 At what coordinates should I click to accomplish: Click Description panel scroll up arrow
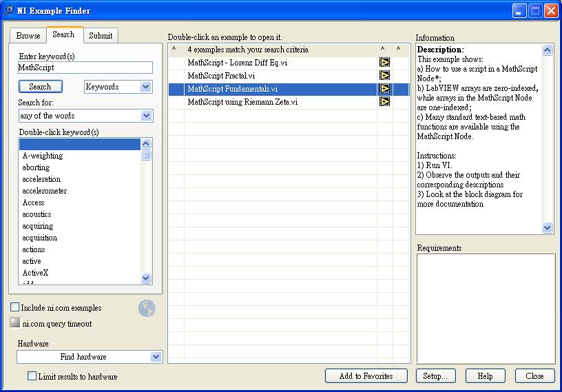[547, 50]
